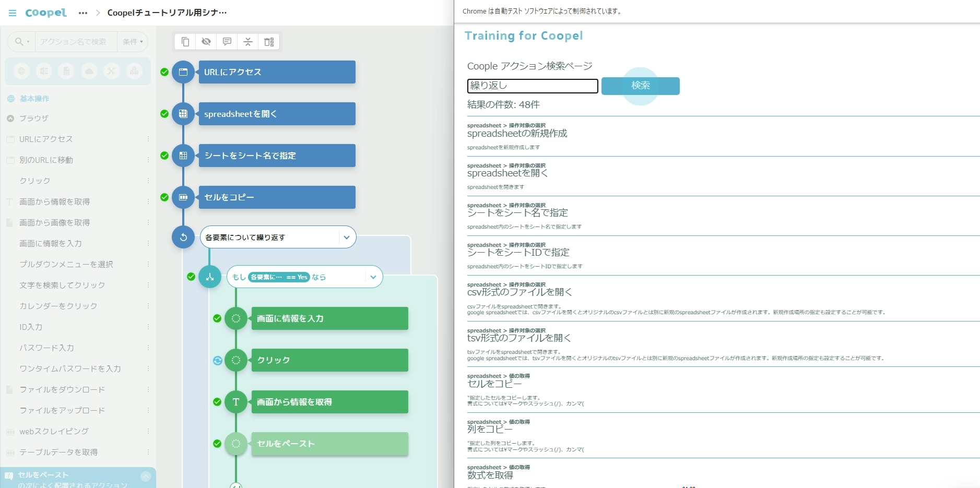This screenshot has height=488, width=980.
Task: Select 画面から画像を取得 in the action list
Action: tap(54, 223)
